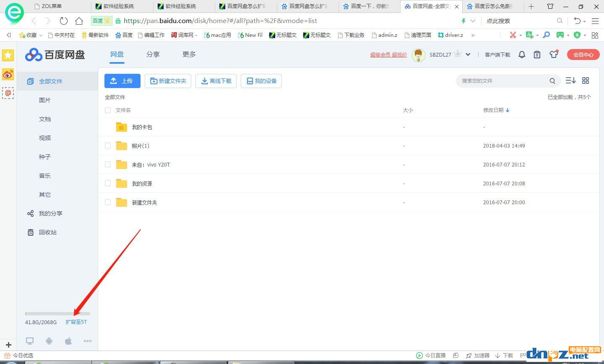
Task: Click the 新建文件夹 toolbar button
Action: [168, 81]
